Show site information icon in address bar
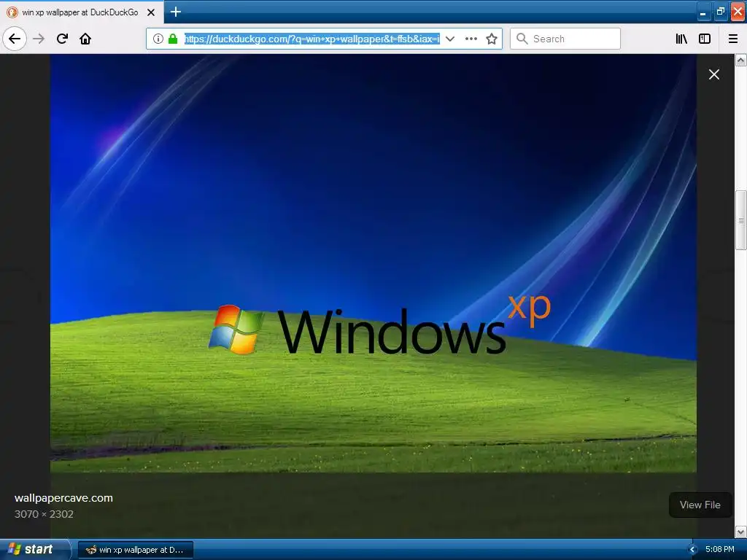 point(158,39)
